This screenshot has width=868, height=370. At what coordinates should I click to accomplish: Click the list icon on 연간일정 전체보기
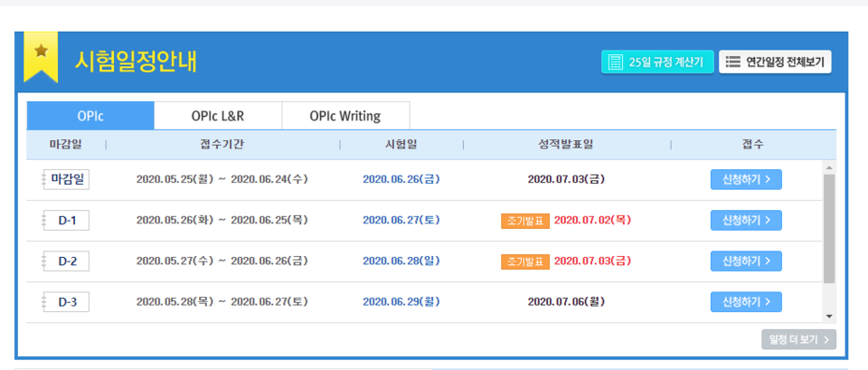[x=733, y=62]
